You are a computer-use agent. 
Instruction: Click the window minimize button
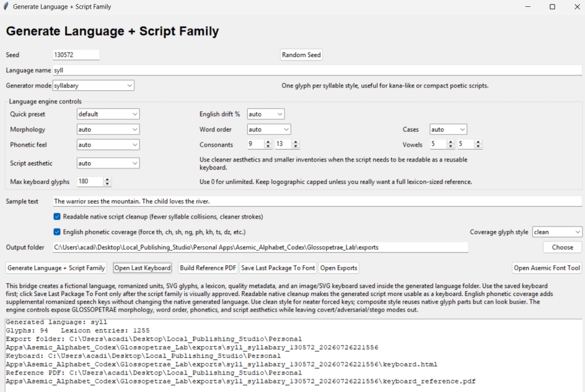(x=528, y=7)
